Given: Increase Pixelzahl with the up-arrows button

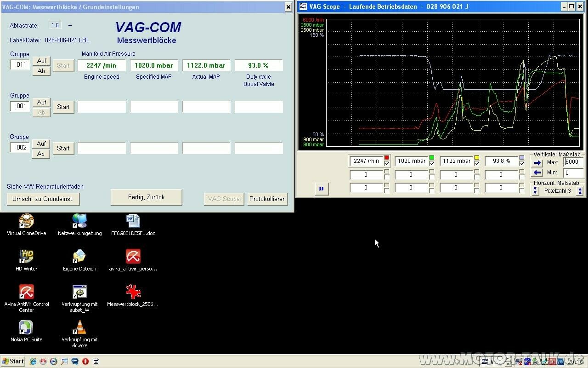Looking at the screenshot, I should (580, 190).
